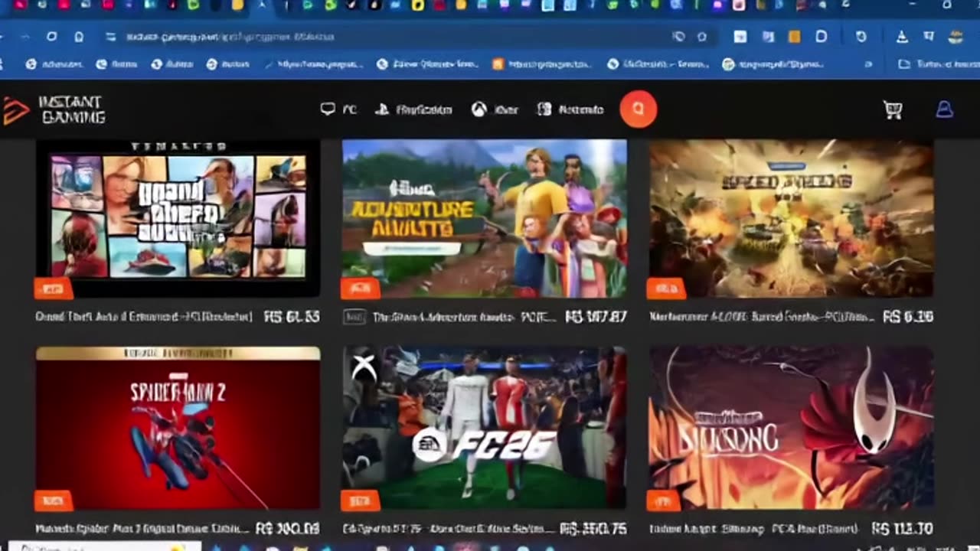
Task: Bookmark this page with the star icon
Action: coord(701,37)
